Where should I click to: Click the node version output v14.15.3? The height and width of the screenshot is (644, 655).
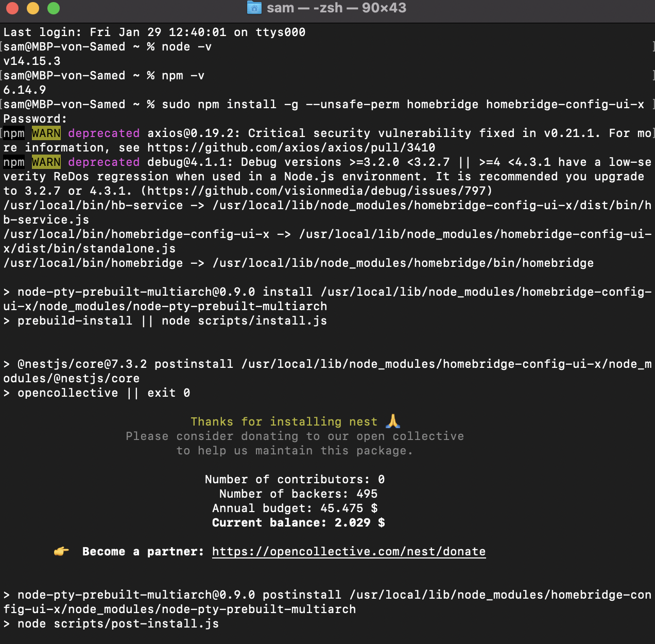tap(32, 61)
